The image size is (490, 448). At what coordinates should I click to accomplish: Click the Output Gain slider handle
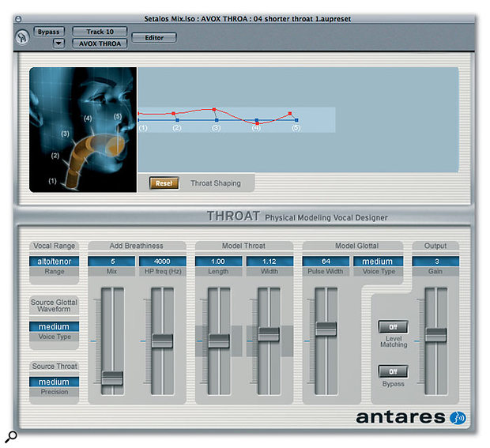435,335
